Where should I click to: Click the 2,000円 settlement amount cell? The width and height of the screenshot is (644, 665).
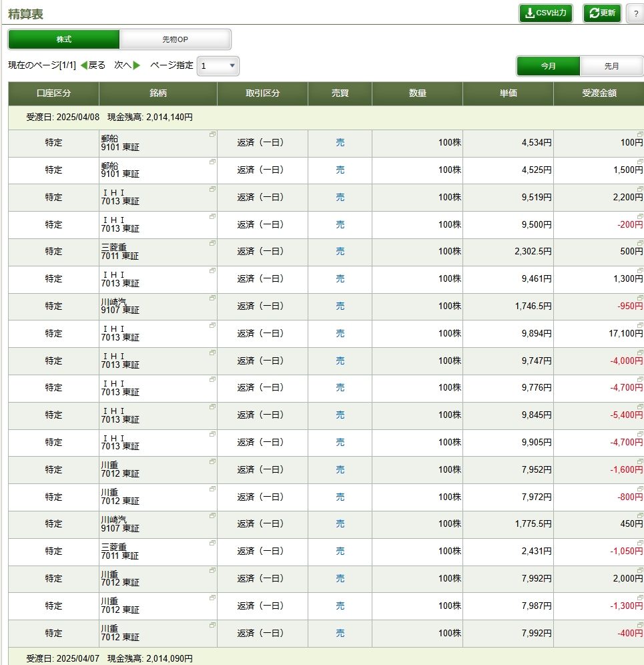pyautogui.click(x=599, y=579)
